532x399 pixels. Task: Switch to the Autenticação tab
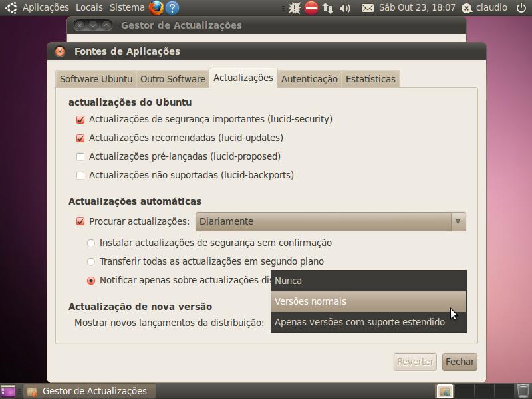[x=309, y=79]
